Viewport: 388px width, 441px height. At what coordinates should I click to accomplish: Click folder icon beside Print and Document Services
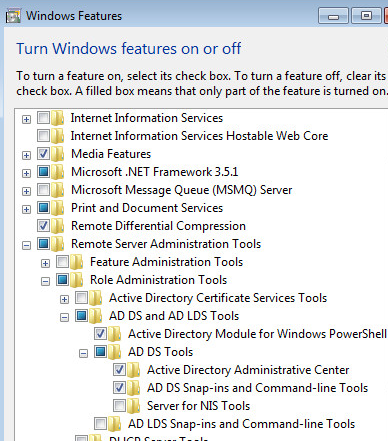58,208
